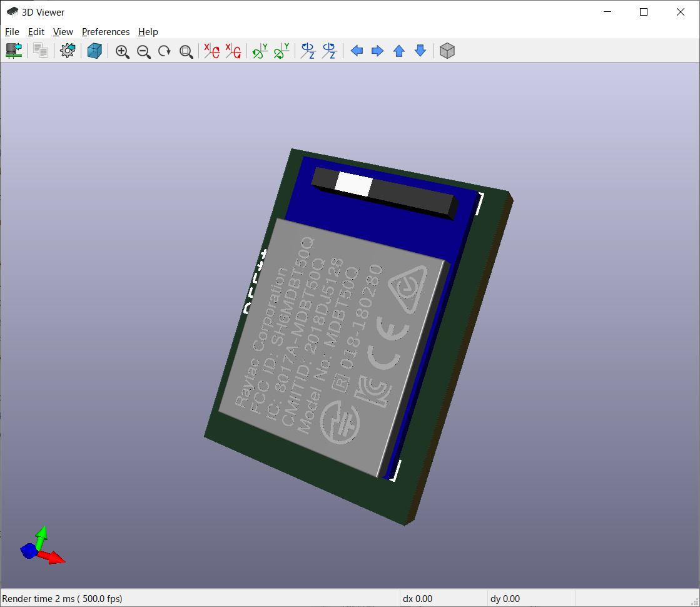Rotate Z counterclockwise using second Z icon

coord(330,51)
